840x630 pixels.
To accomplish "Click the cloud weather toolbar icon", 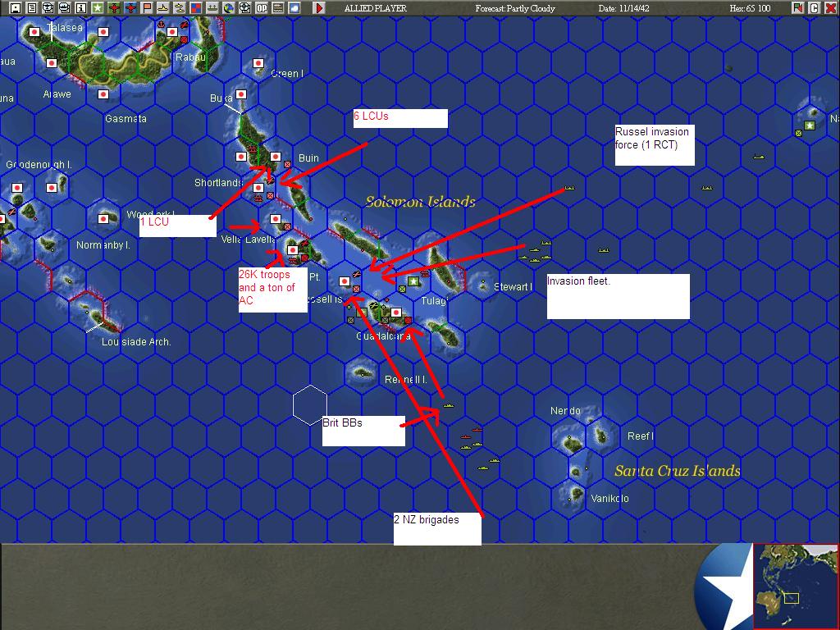I will point(294,8).
